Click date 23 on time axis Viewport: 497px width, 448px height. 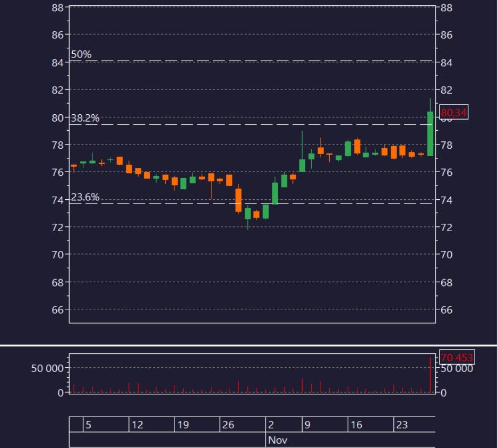point(402,425)
